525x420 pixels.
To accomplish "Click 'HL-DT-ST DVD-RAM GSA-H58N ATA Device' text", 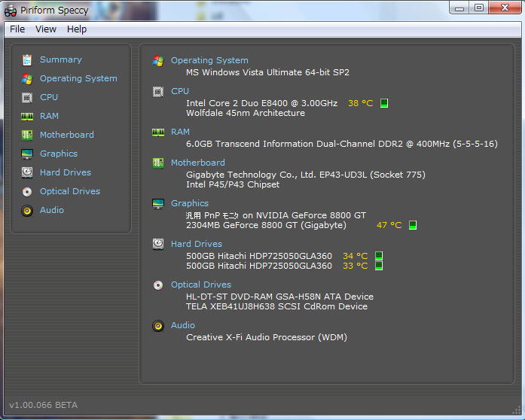I will click(x=279, y=297).
